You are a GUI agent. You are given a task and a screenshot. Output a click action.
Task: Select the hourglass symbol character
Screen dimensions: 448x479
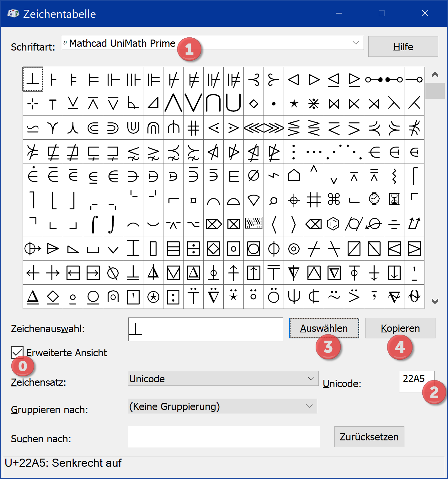[x=394, y=200]
